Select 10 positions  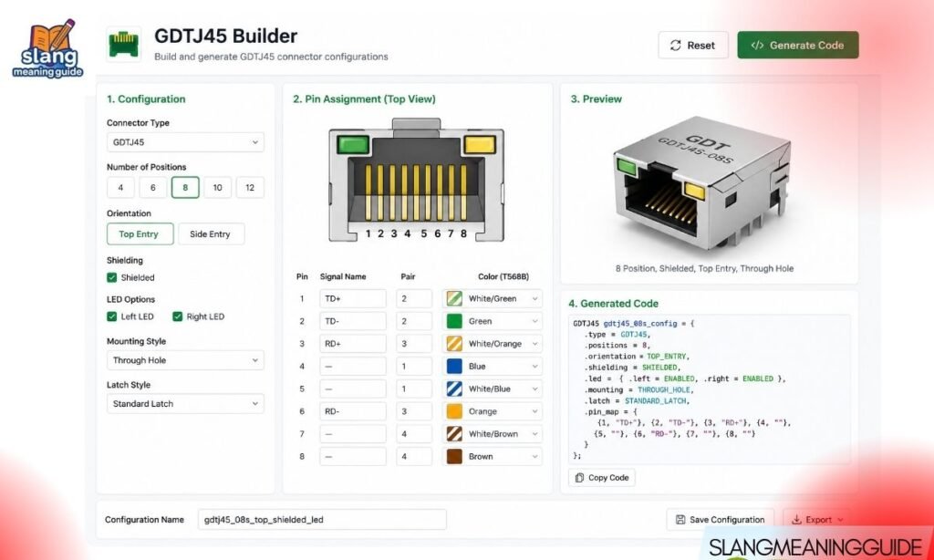pos(217,188)
